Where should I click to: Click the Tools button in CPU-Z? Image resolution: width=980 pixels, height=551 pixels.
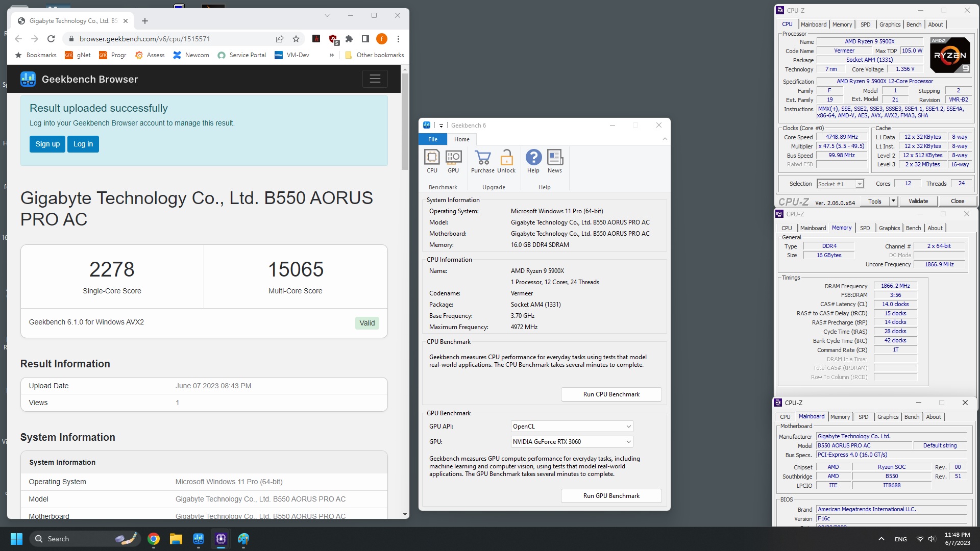(875, 201)
